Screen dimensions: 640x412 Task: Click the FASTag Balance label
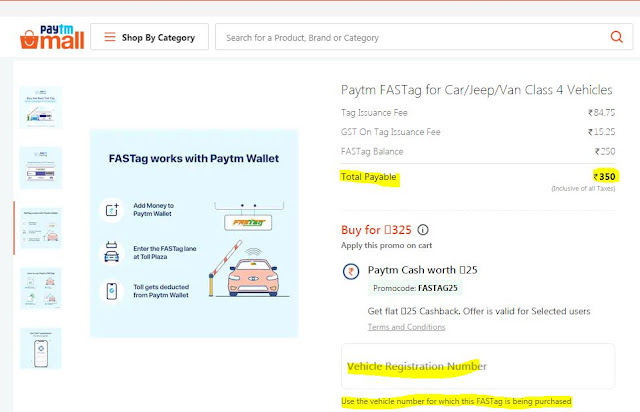(372, 151)
